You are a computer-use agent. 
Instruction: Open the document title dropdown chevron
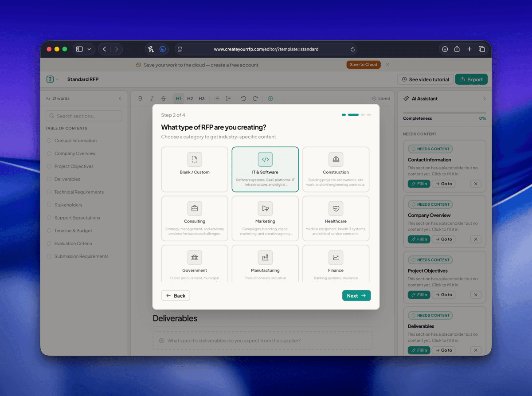coord(57,79)
